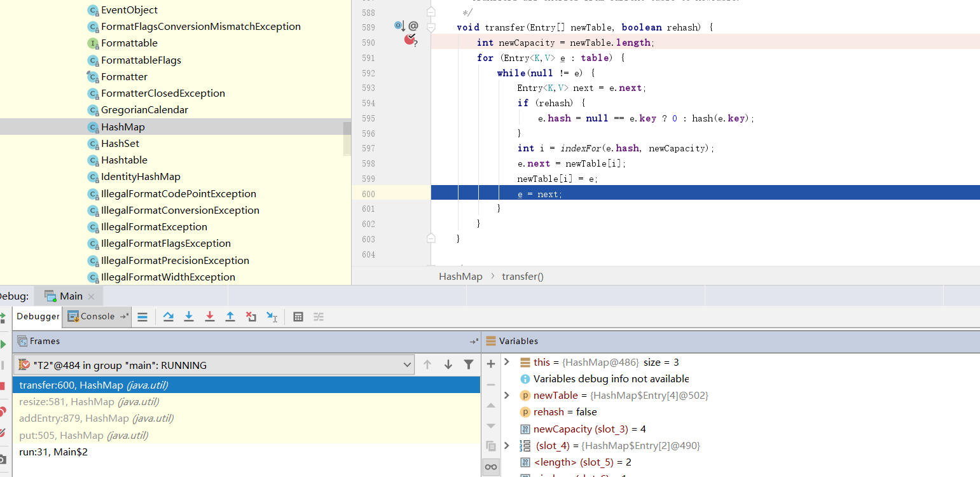The image size is (980, 477).
Task: Click the red Force Step Into icon
Action: (x=210, y=317)
